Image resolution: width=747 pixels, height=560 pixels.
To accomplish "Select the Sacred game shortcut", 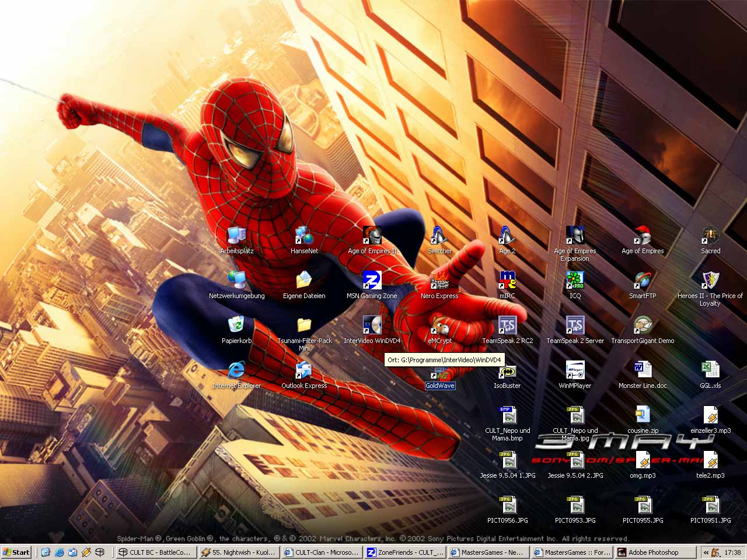I will 710,240.
